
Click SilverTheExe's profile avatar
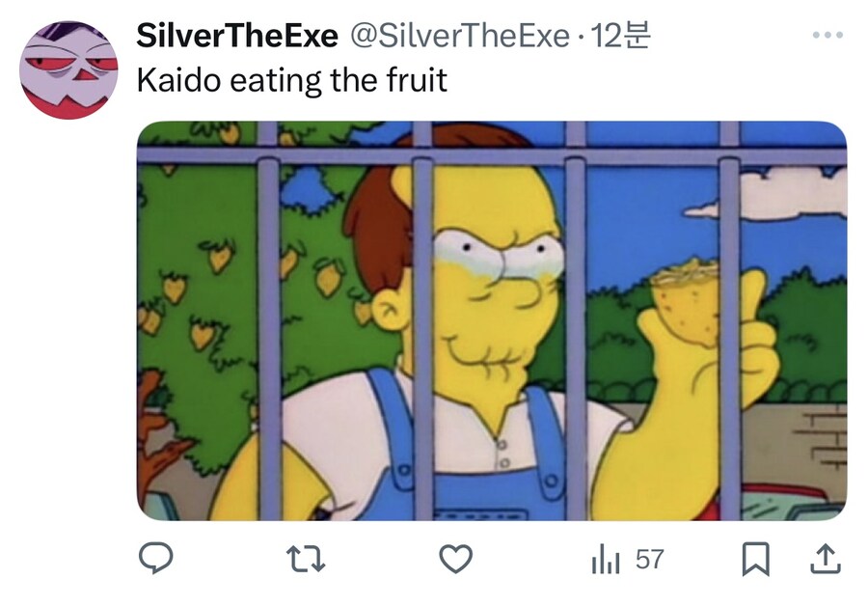(x=68, y=69)
